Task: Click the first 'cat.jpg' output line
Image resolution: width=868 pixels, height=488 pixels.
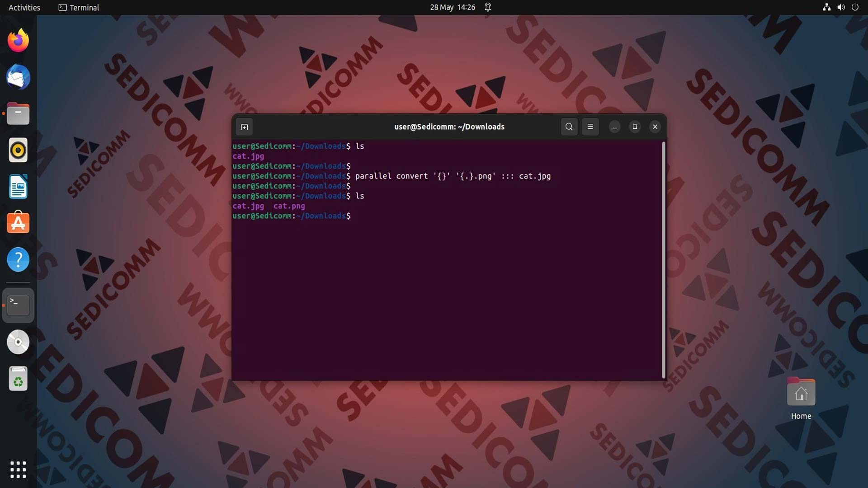Action: click(248, 156)
